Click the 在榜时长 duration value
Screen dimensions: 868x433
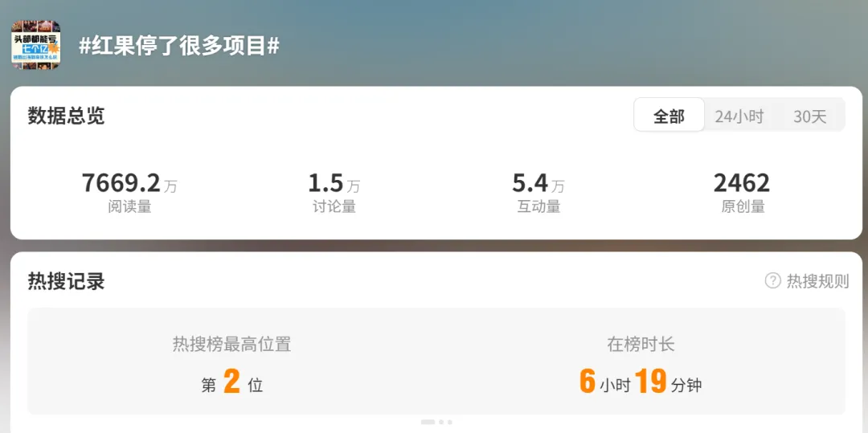641,382
